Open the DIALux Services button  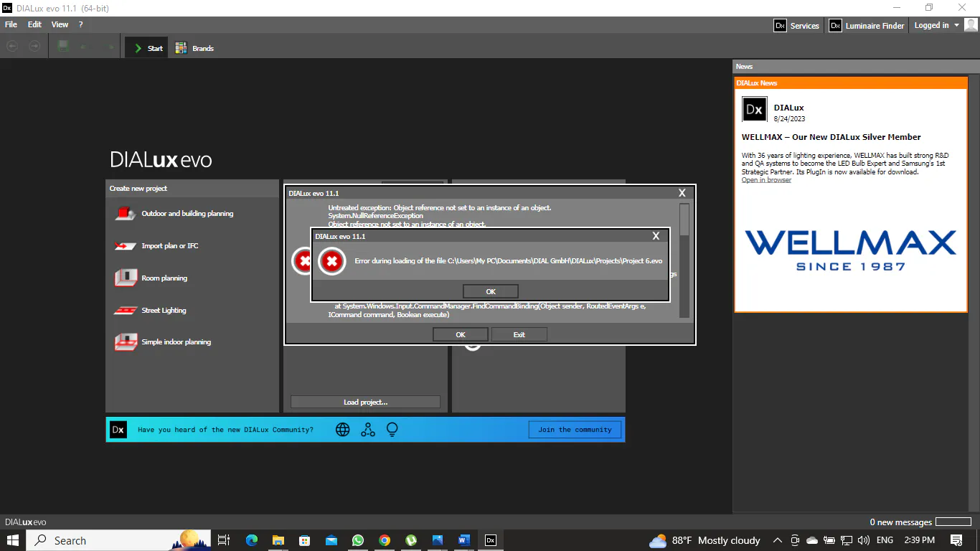click(x=796, y=25)
